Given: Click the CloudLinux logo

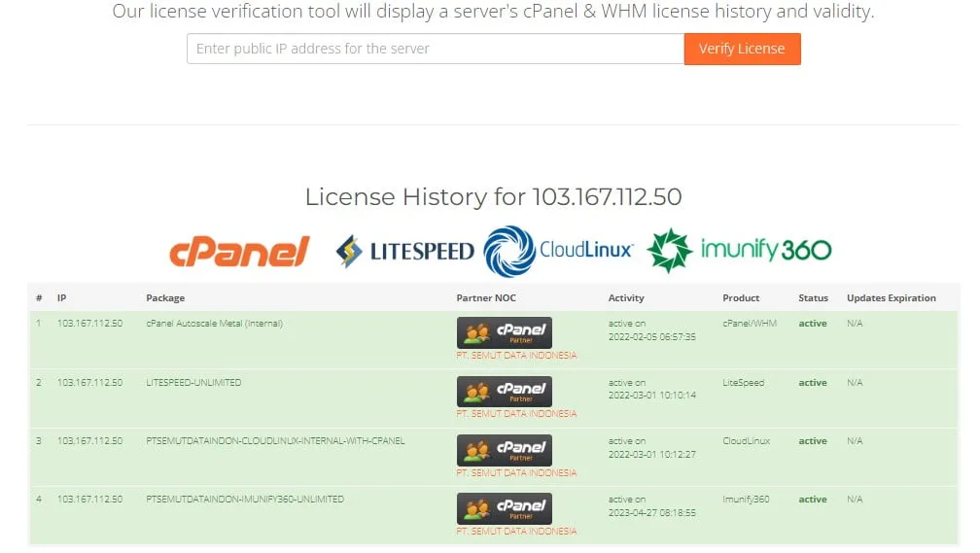Looking at the screenshot, I should [x=559, y=251].
